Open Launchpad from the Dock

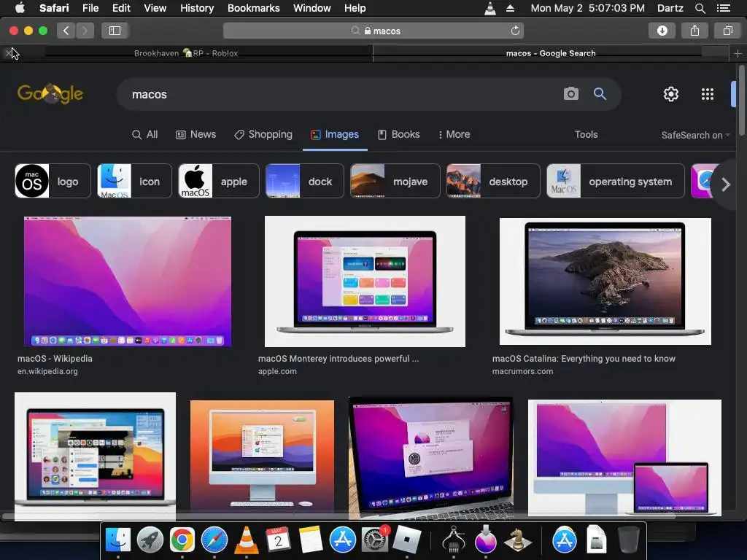point(150,540)
